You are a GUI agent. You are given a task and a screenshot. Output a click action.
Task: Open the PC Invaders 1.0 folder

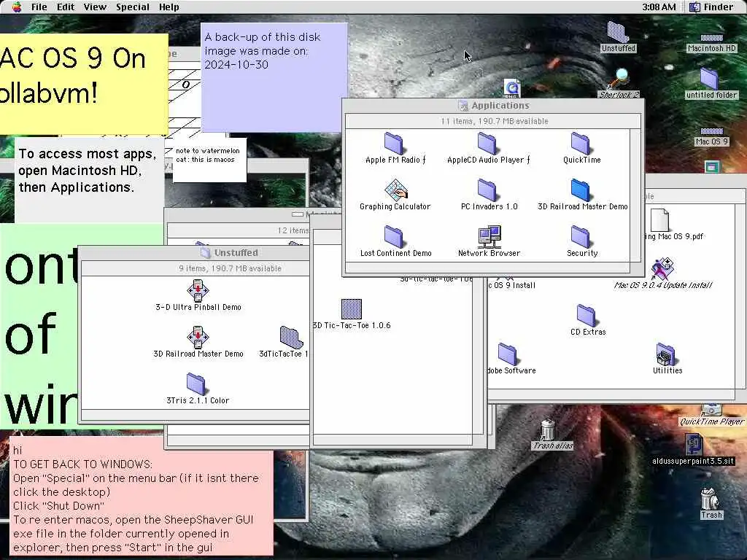pyautogui.click(x=487, y=190)
